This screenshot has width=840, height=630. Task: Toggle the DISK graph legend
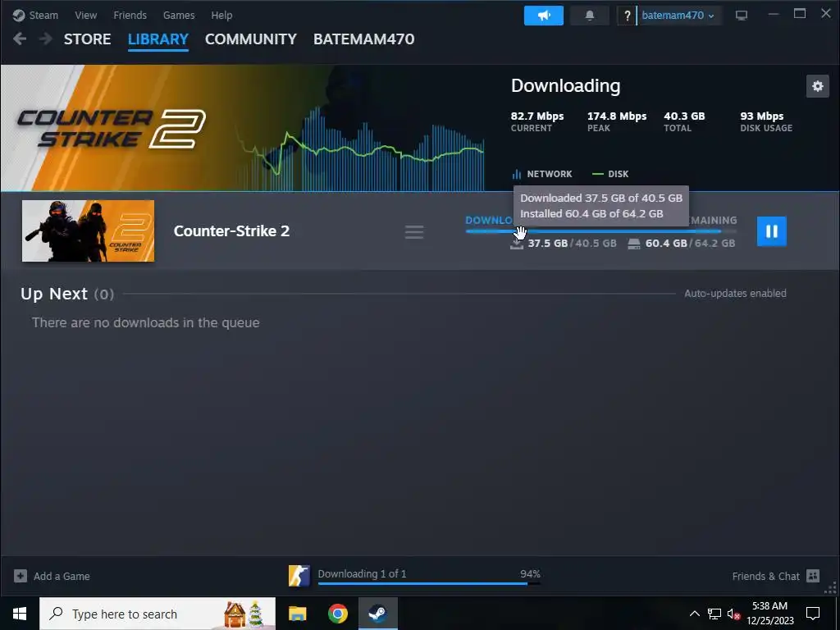click(x=610, y=174)
